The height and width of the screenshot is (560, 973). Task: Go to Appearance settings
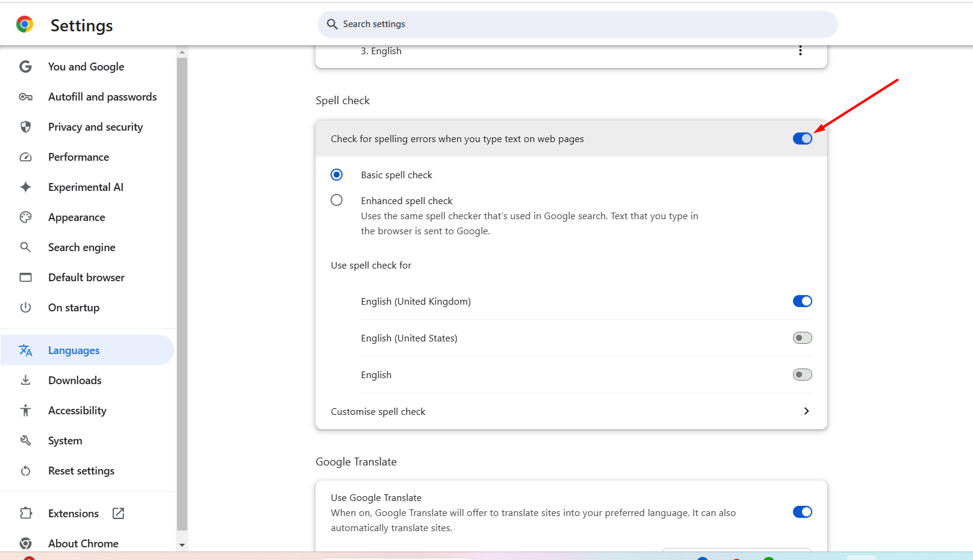87,217
